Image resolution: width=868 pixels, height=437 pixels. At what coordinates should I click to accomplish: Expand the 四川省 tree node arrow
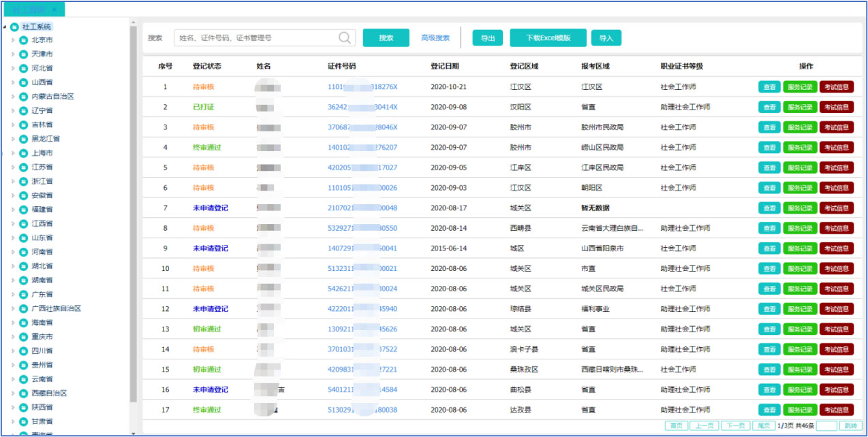13,351
